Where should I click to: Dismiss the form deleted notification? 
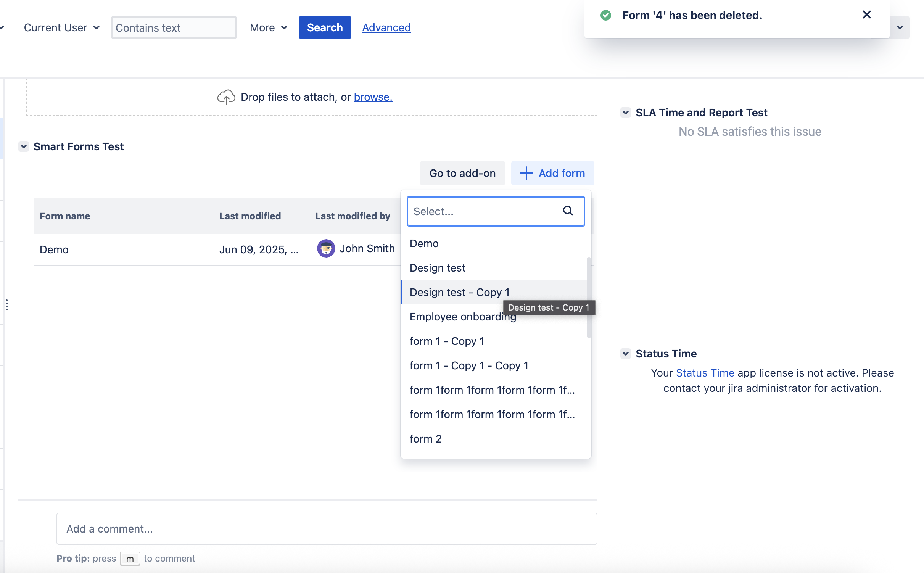coord(866,15)
